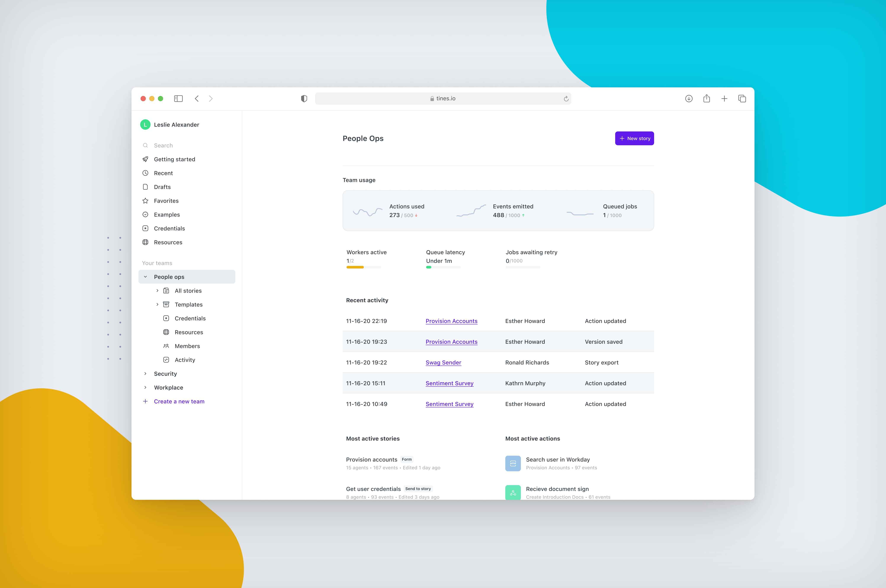
Task: Click the Workers active progress bar
Action: click(x=364, y=267)
